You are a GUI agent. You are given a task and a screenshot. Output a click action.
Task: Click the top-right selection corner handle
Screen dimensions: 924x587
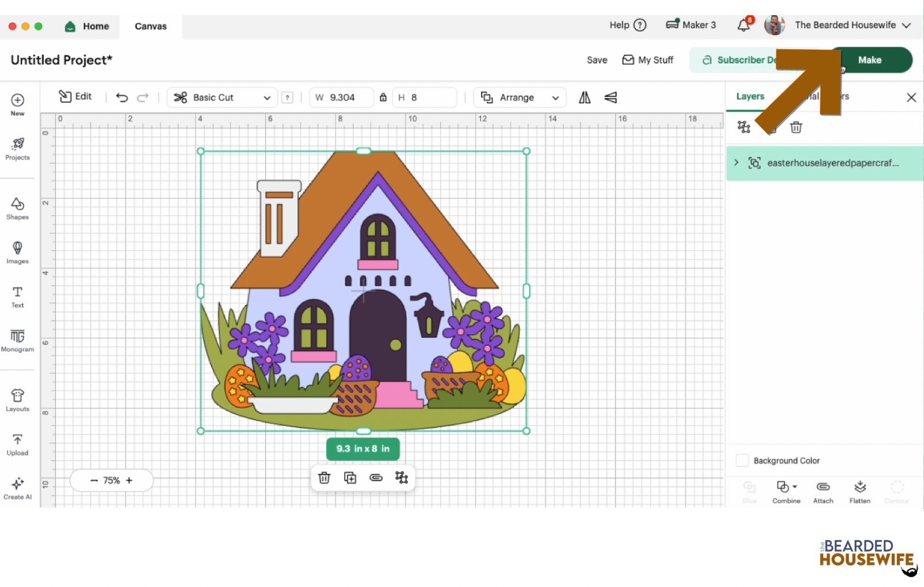click(527, 151)
